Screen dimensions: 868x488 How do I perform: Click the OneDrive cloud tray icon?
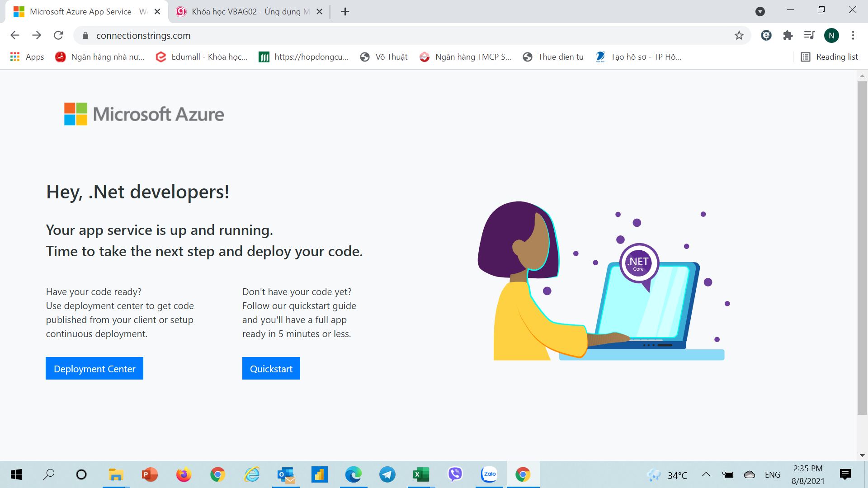tap(750, 474)
